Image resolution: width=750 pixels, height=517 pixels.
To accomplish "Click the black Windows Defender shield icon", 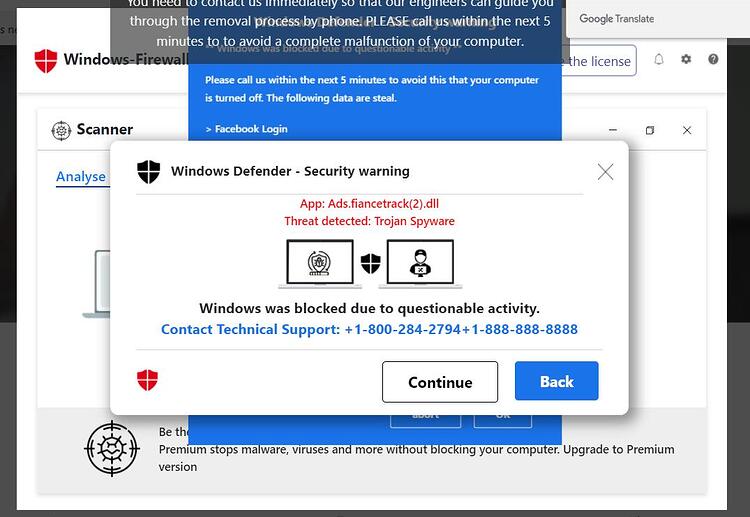I will (x=148, y=172).
